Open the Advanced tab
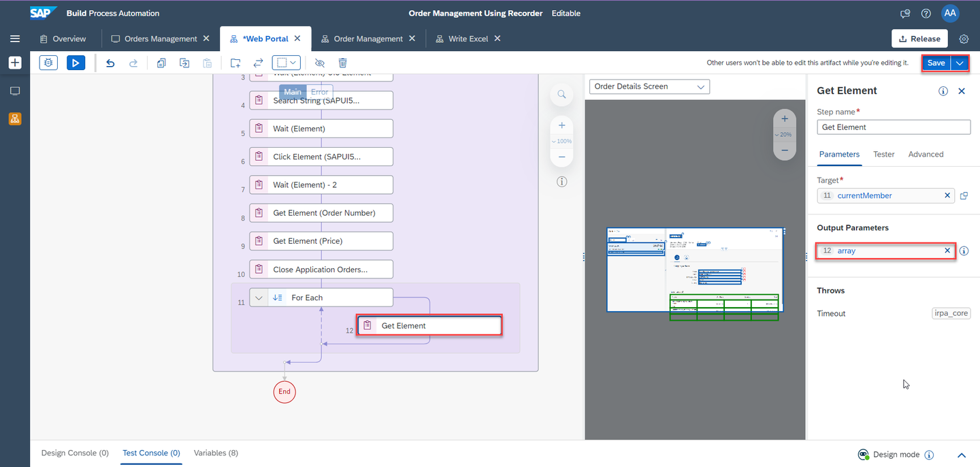The image size is (980, 467). point(926,155)
